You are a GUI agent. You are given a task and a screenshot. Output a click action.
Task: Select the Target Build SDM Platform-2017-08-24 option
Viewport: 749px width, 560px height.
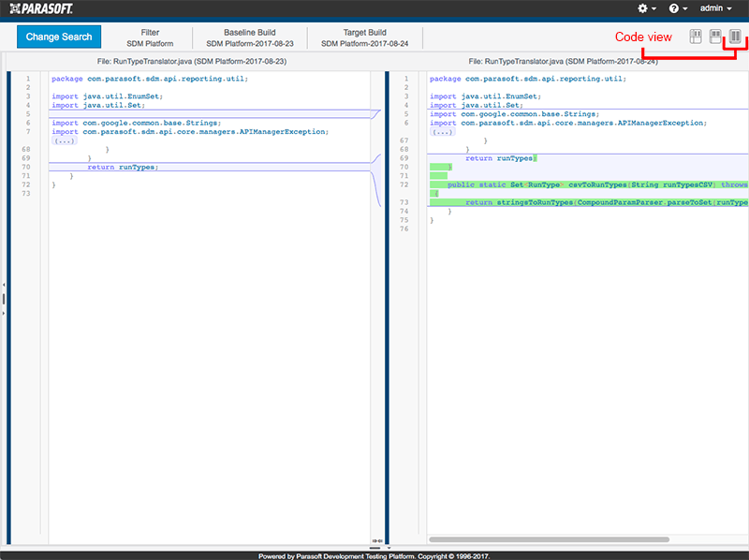point(364,37)
